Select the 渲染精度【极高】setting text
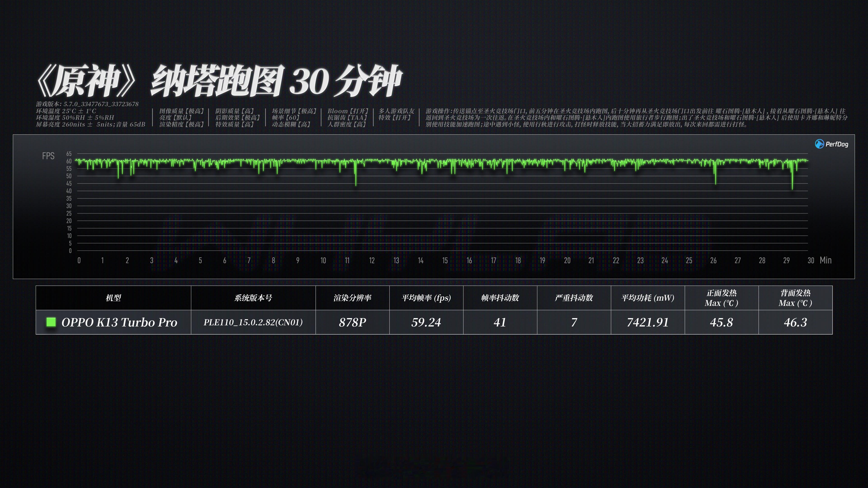868x488 pixels. click(182, 124)
